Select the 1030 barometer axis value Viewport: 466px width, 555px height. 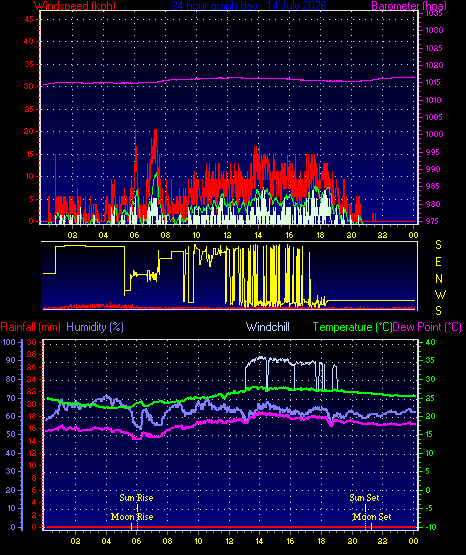tap(434, 30)
